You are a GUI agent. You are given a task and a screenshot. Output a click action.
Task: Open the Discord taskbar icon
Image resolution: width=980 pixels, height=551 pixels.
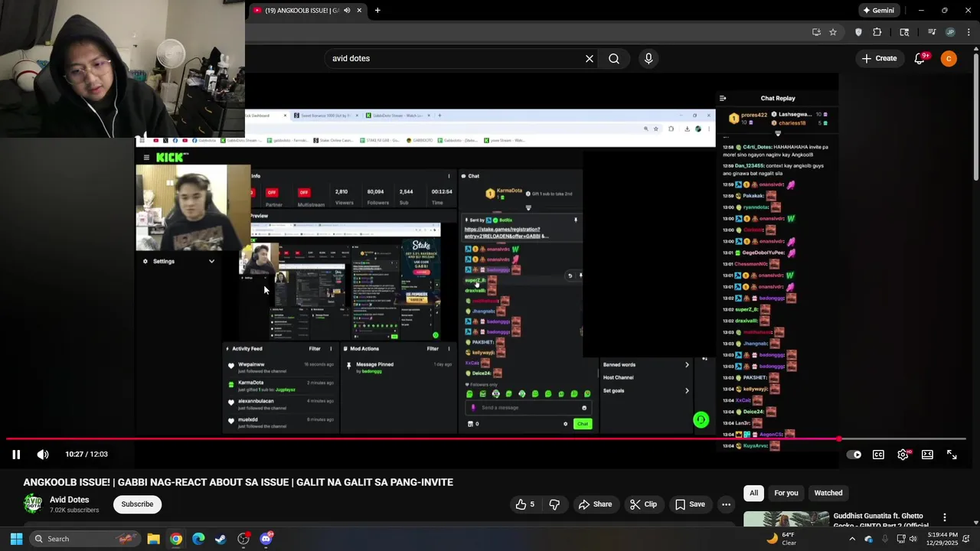click(x=266, y=539)
